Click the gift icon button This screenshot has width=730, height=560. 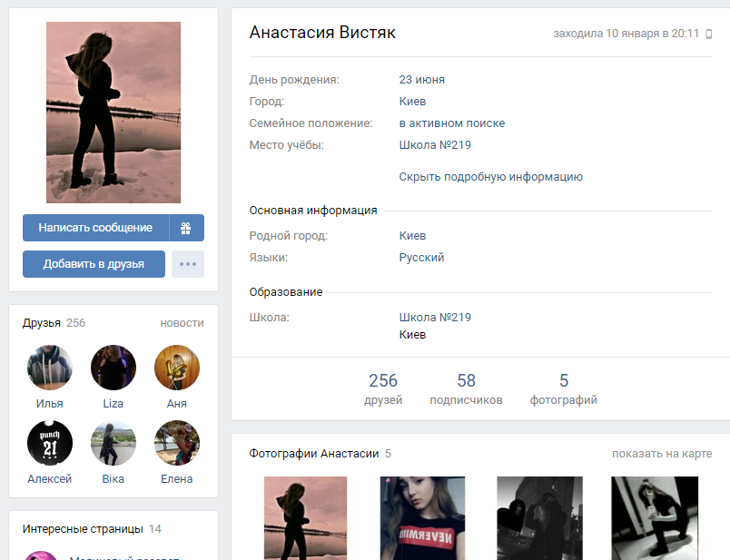186,228
